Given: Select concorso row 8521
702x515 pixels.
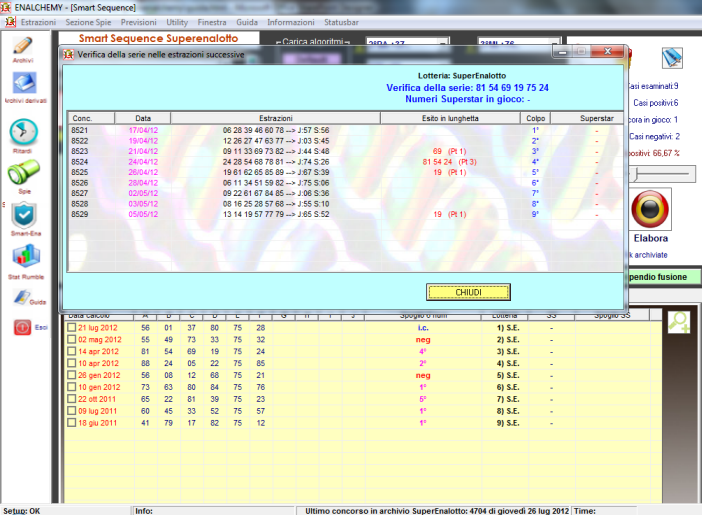Looking at the screenshot, I should (345, 130).
